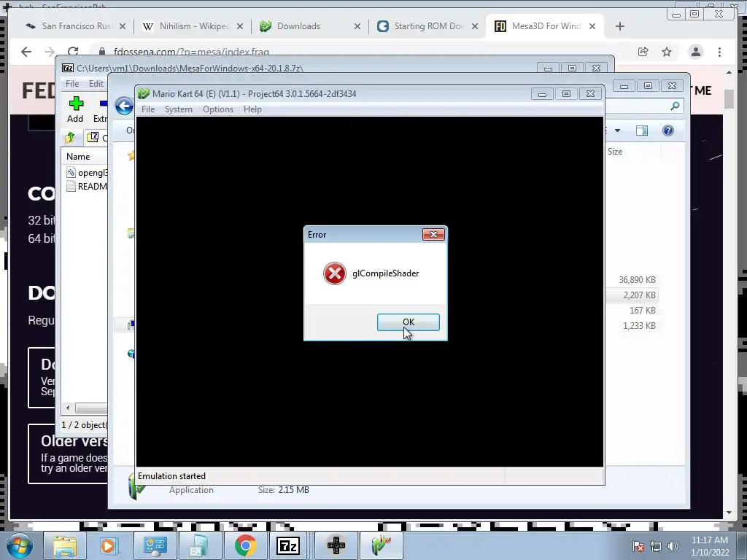The width and height of the screenshot is (747, 560).
Task: Select opengl32 file in 7-Zip list
Action: click(88, 172)
